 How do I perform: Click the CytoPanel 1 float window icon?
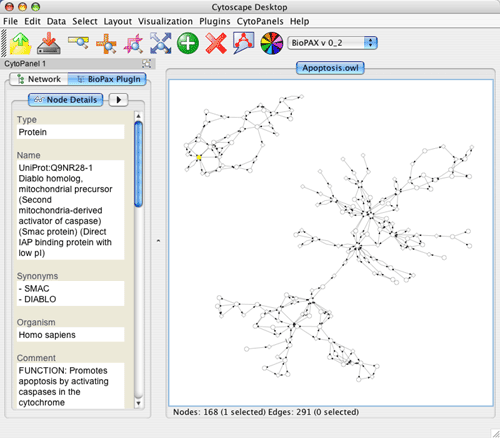coord(146,63)
